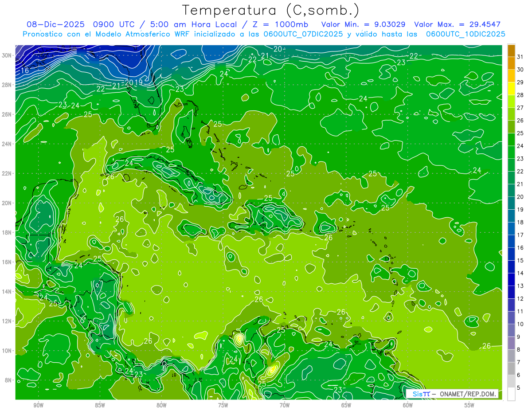The width and height of the screenshot is (532, 411).
Task: Click the 12N latitude axis label
Action: (8, 321)
